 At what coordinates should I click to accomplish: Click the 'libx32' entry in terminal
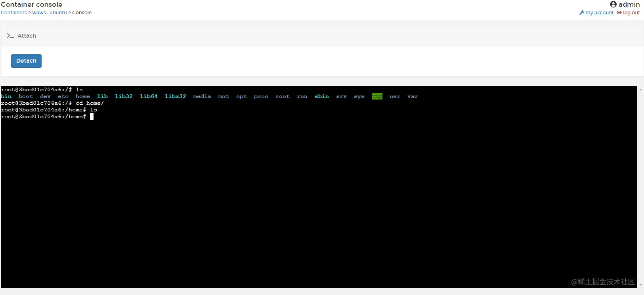176,96
